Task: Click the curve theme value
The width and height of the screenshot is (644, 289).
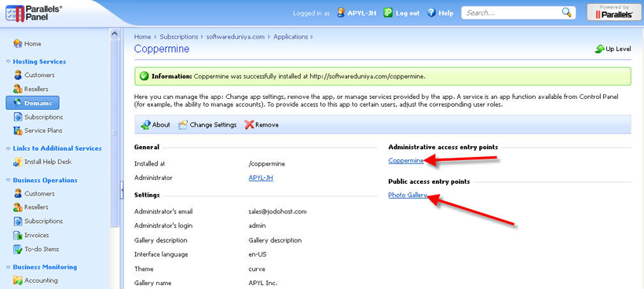Action: [x=257, y=269]
